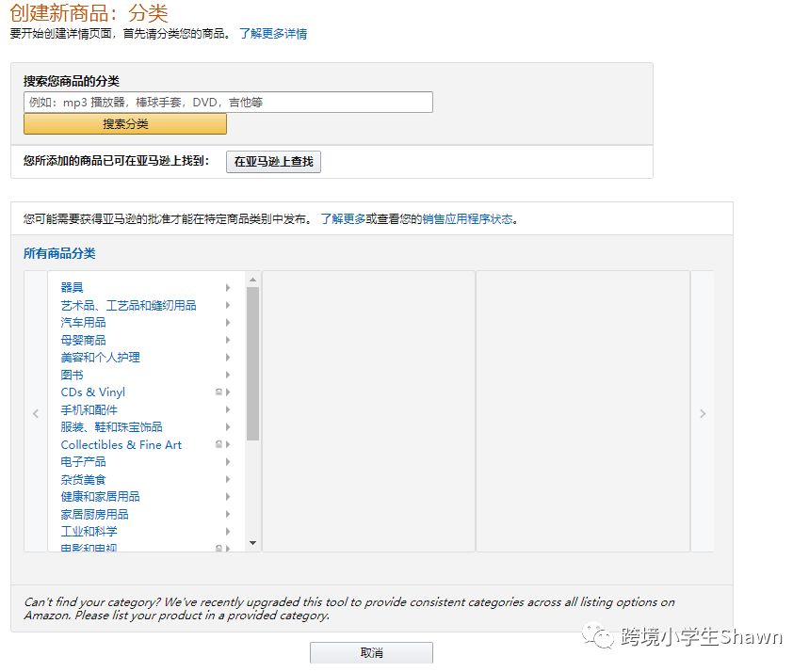This screenshot has height=672, width=809.
Task: Select Collectibles & Fine Art category
Action: 121,444
